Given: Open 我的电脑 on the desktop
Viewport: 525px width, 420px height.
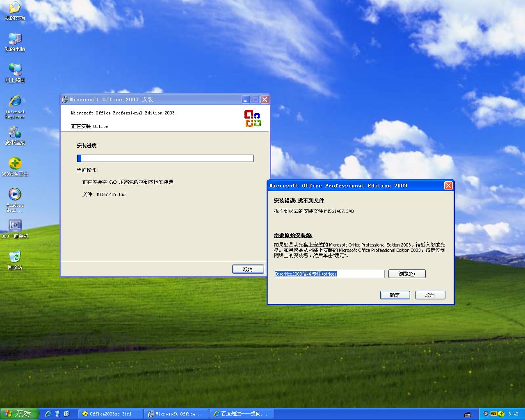Looking at the screenshot, I should tap(15, 42).
